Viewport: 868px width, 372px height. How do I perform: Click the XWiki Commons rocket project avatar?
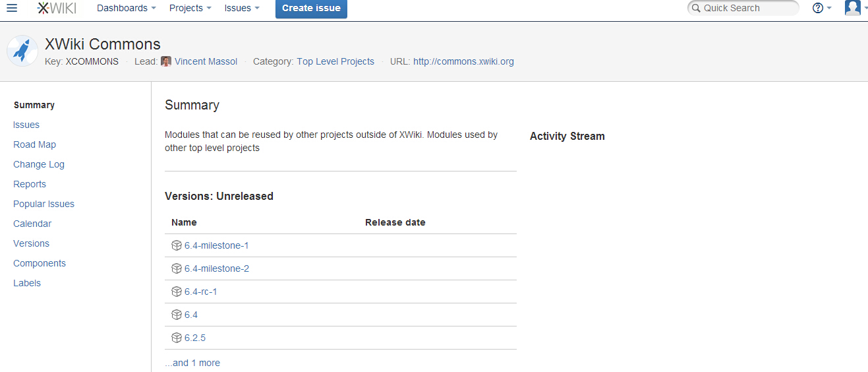tap(22, 51)
